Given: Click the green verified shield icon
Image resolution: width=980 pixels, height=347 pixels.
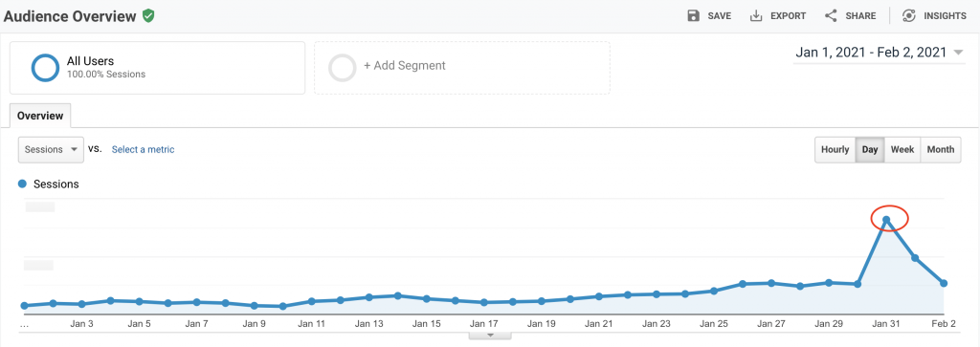Looking at the screenshot, I should coord(148,16).
